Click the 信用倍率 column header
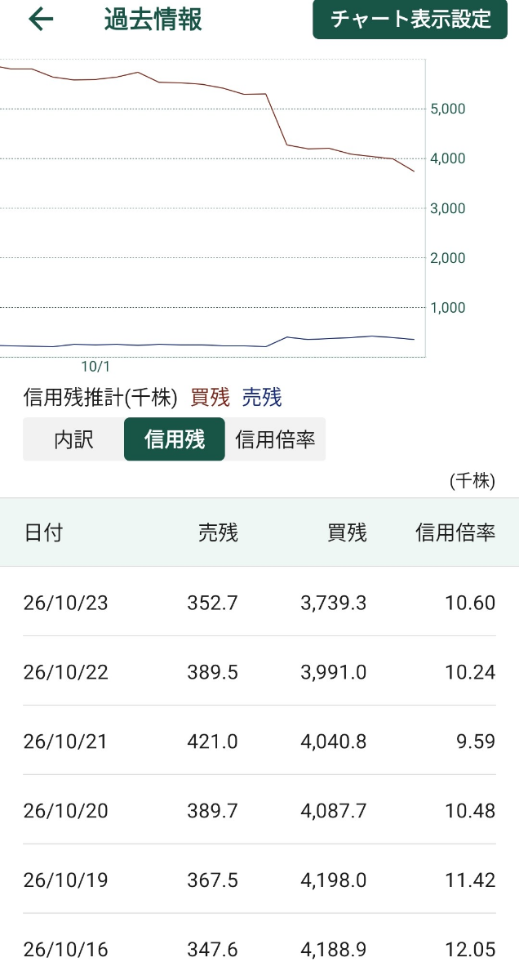The width and height of the screenshot is (519, 980). click(x=455, y=533)
